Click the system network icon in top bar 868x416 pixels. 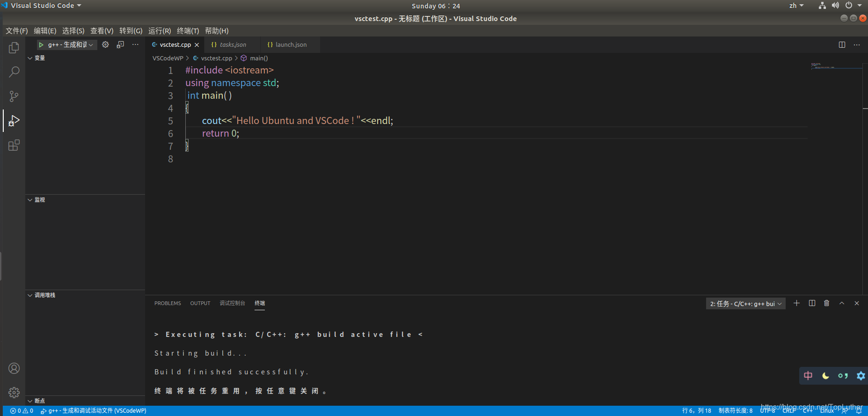pos(822,6)
